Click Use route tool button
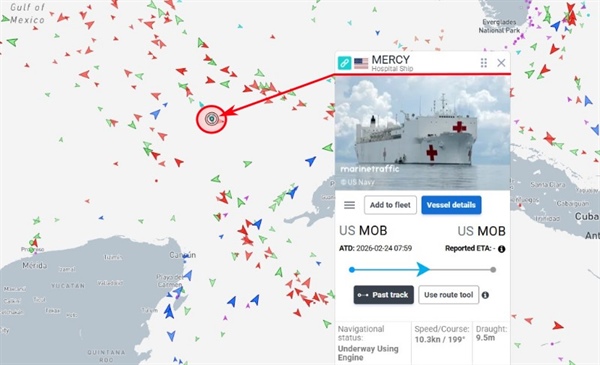The image size is (600, 365). point(448,295)
